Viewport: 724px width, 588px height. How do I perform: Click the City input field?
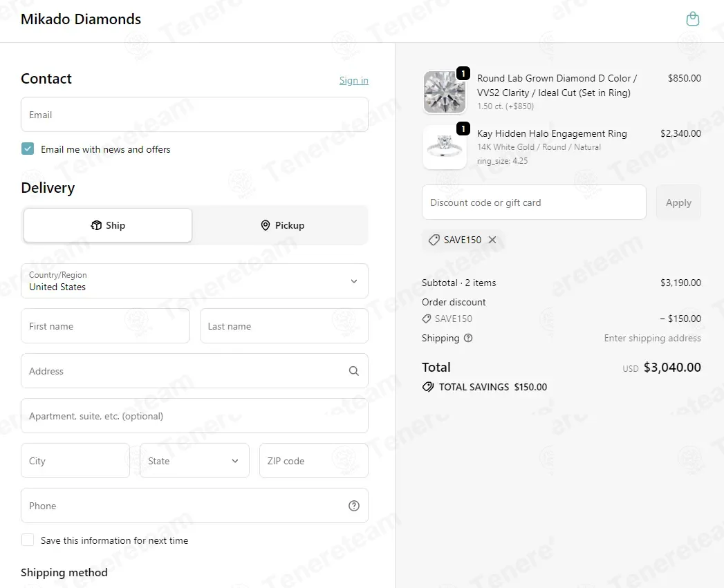tap(75, 461)
